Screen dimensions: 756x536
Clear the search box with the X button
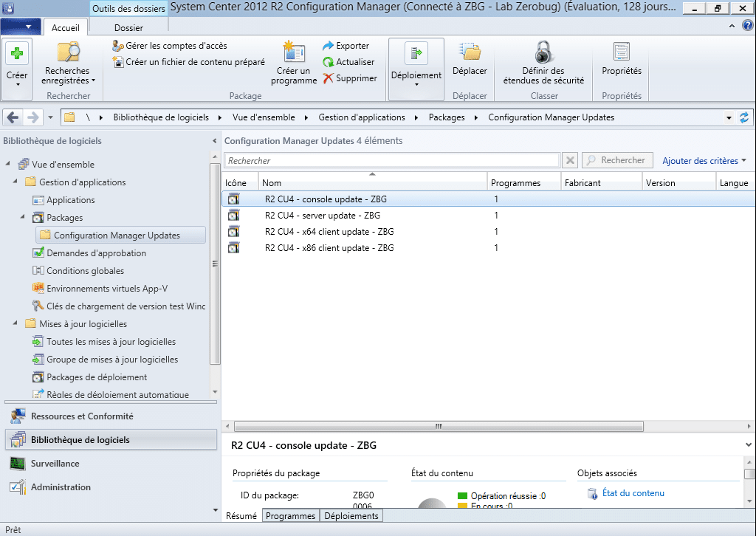tap(570, 160)
